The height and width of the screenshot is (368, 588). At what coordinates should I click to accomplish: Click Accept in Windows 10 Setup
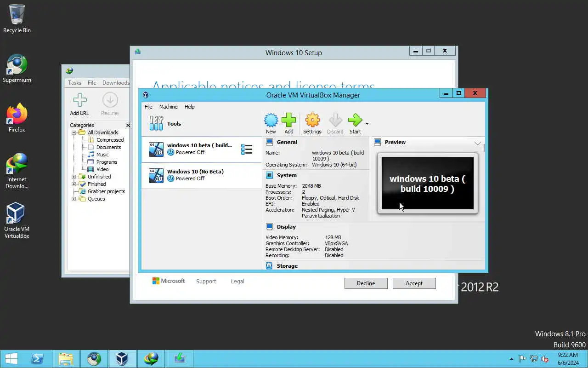414,283
